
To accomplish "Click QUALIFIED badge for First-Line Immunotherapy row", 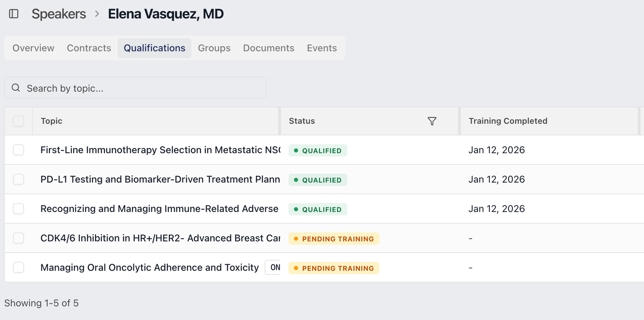I will click(x=318, y=151).
